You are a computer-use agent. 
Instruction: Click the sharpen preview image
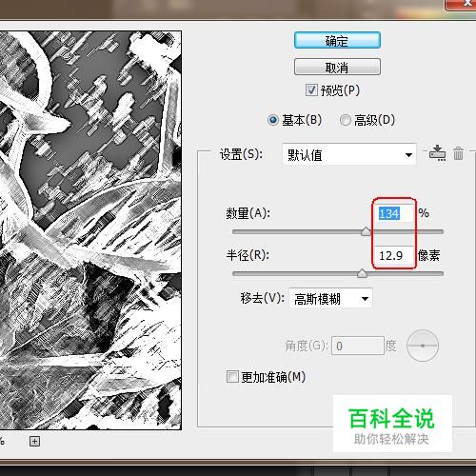coord(90,230)
